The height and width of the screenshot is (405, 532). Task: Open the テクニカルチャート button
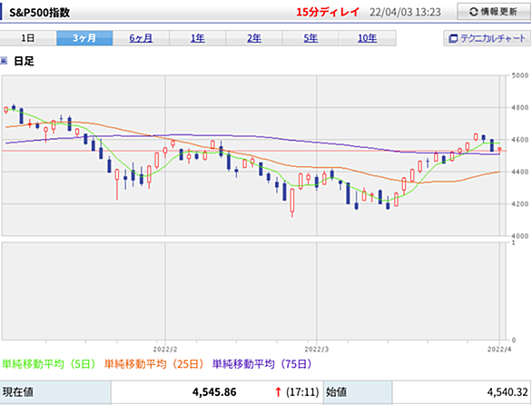487,38
